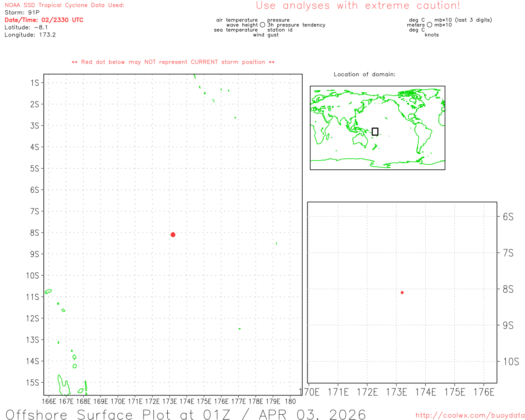This screenshot has height=420, width=525.
Task: Click the Storm: 91P label
Action: [22, 13]
